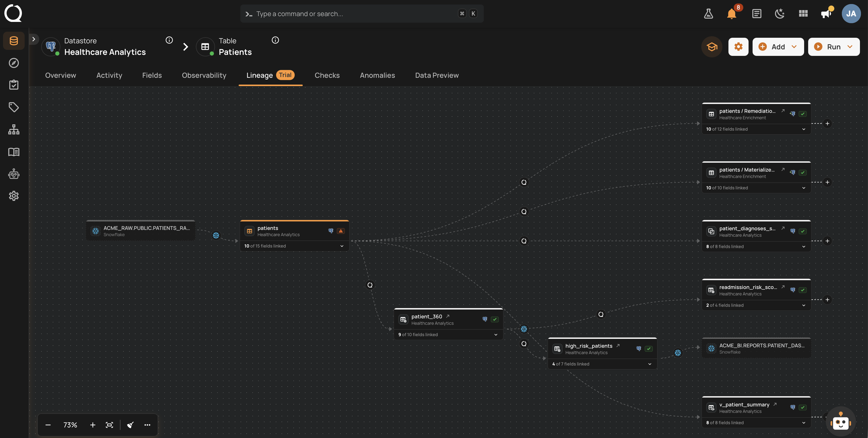Open the JA user avatar
This screenshot has width=868, height=438.
tap(851, 14)
